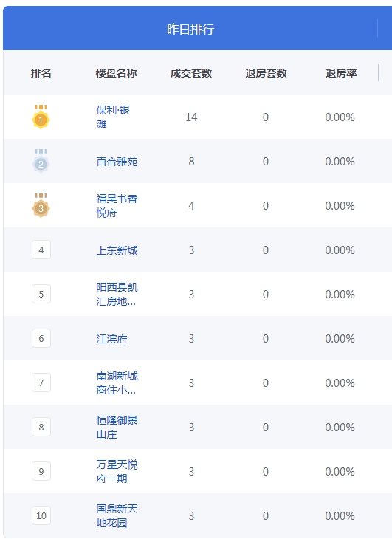392x539 pixels.
Task: Click the silver second-place medal icon
Action: pos(41,161)
